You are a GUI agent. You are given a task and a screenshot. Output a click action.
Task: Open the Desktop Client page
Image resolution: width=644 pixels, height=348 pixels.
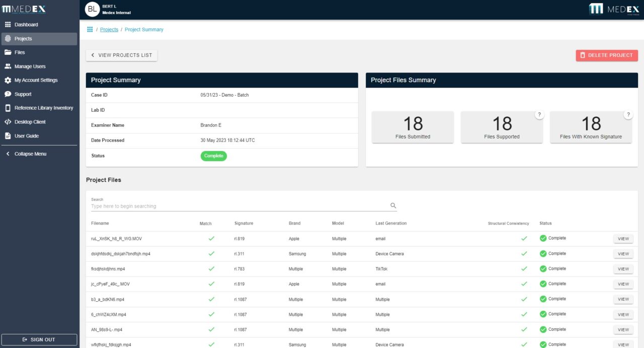(31, 121)
